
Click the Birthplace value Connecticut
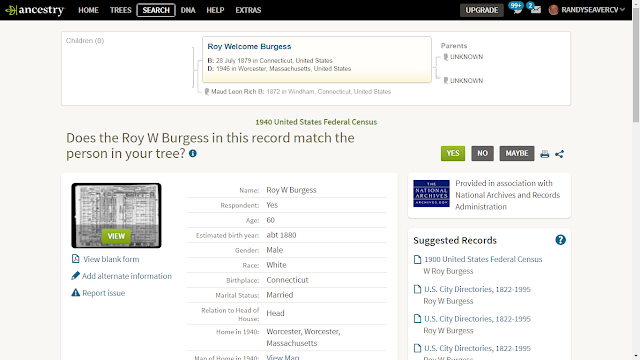point(287,280)
